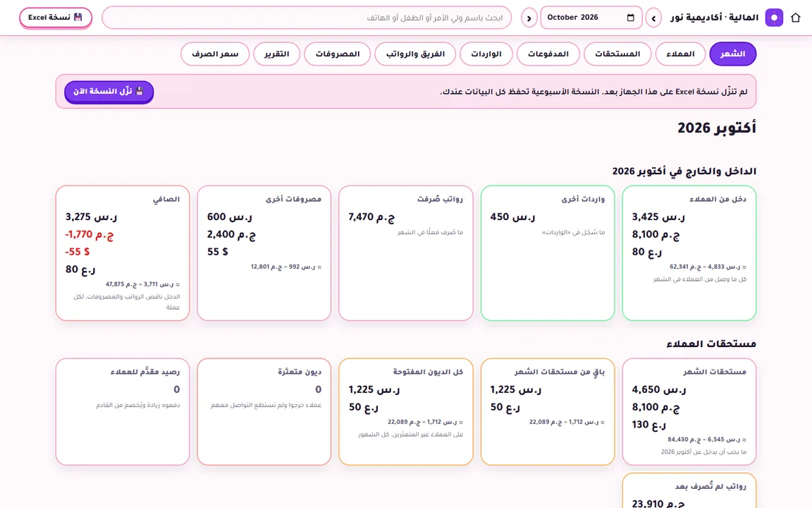Image resolution: width=812 pixels, height=508 pixels.
Task: Click the 4,650 ر.س month dues value
Action: click(x=659, y=389)
